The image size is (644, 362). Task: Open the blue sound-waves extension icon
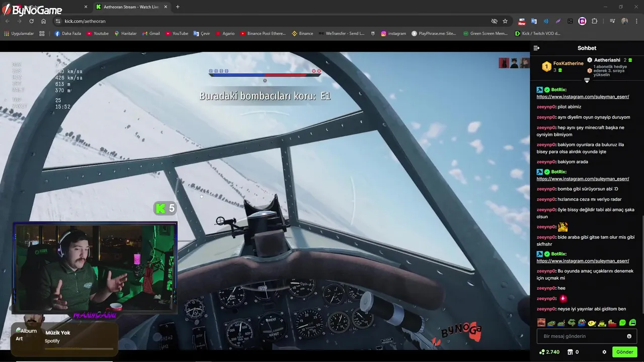pyautogui.click(x=546, y=21)
